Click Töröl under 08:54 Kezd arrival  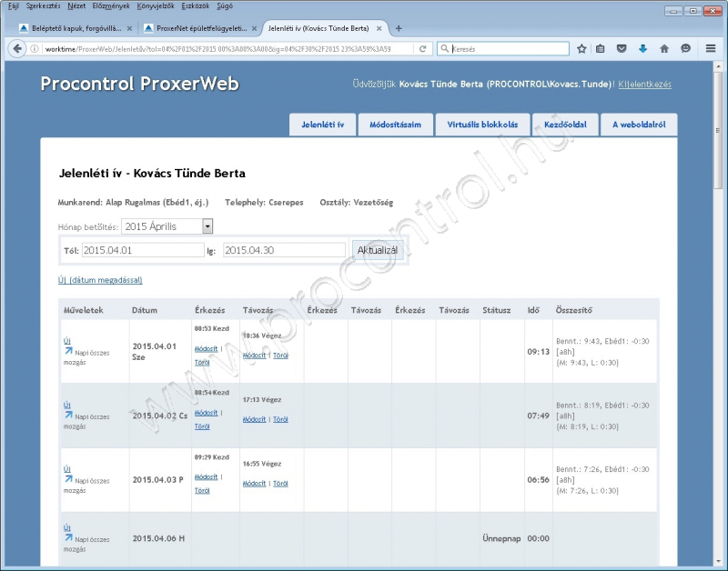click(202, 426)
